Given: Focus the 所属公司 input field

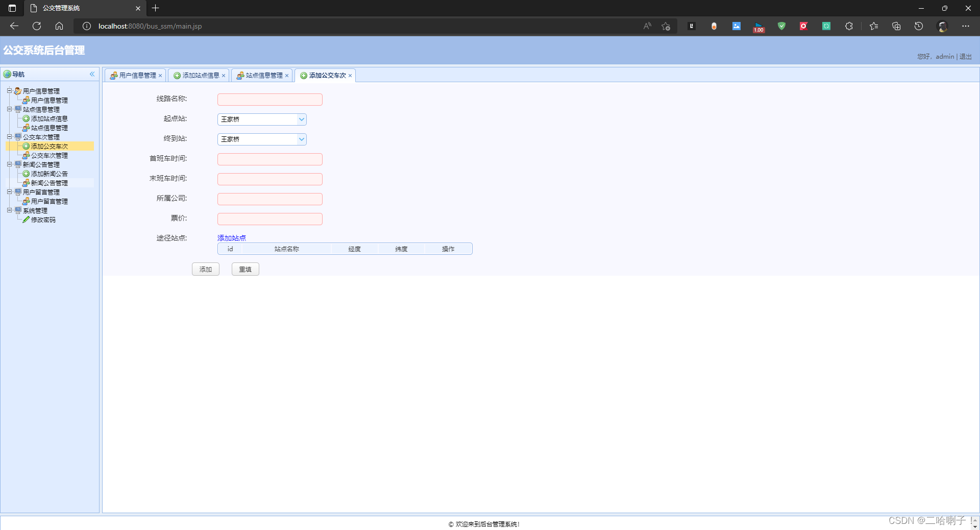Looking at the screenshot, I should [x=270, y=199].
